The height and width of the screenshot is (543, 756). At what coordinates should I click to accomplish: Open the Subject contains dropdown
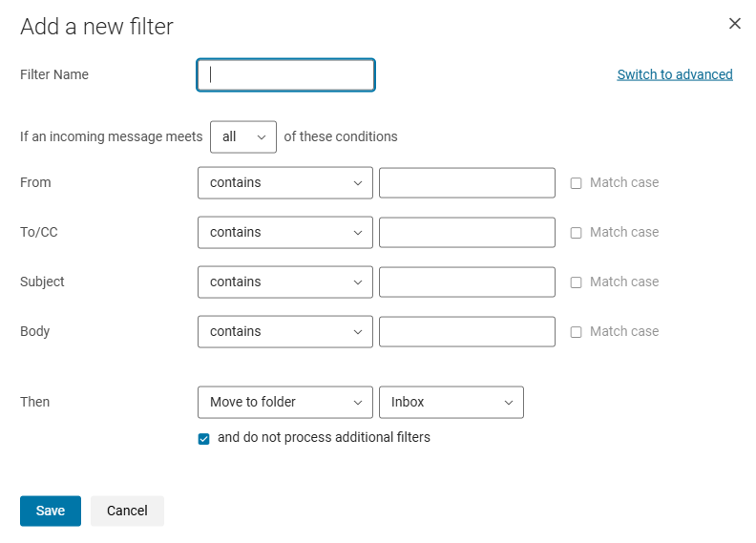click(x=284, y=282)
